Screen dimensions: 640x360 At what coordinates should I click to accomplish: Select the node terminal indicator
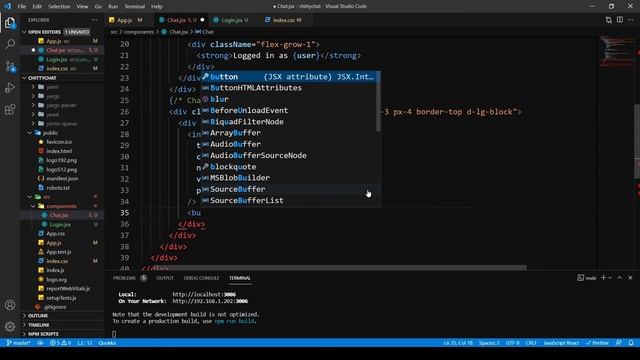(x=587, y=278)
